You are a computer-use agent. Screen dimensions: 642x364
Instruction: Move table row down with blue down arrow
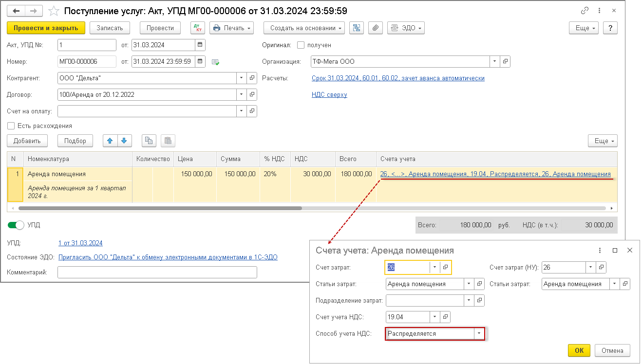[x=124, y=141]
